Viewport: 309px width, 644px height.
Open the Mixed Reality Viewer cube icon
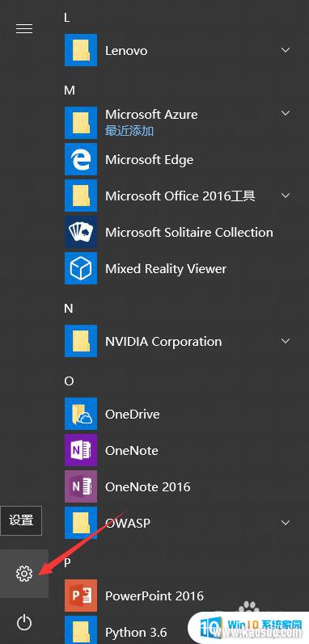(x=81, y=268)
